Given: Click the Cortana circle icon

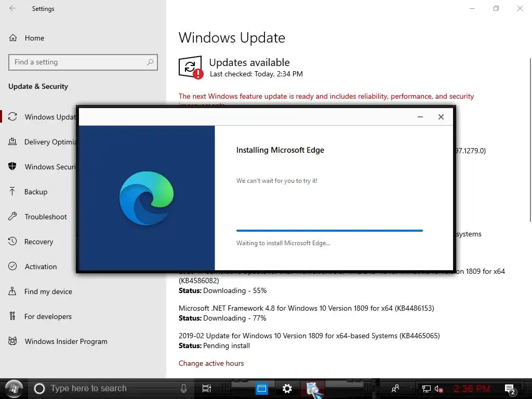Looking at the screenshot, I should (x=39, y=389).
